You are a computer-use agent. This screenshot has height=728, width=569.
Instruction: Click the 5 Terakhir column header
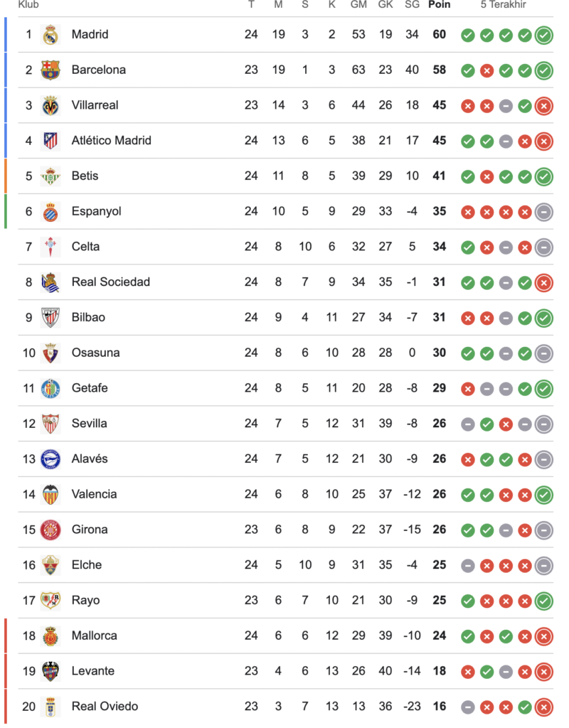coord(504,5)
